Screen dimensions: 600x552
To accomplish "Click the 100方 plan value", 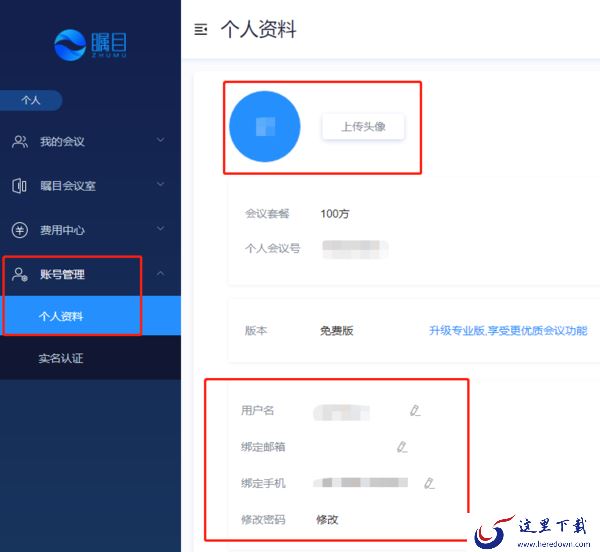I will 335,213.
